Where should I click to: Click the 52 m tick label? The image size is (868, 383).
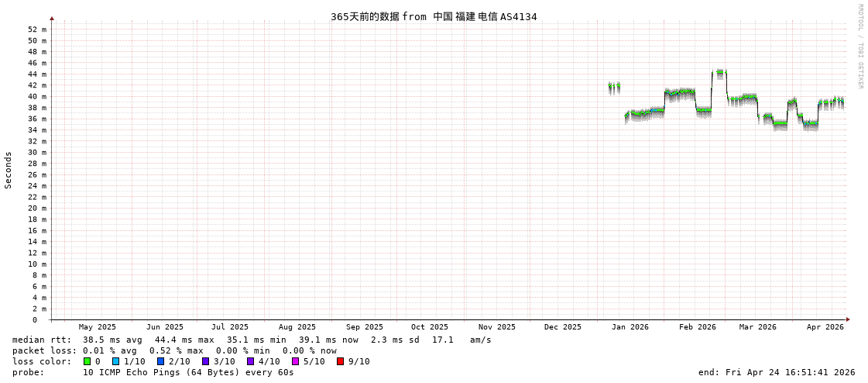[37, 29]
